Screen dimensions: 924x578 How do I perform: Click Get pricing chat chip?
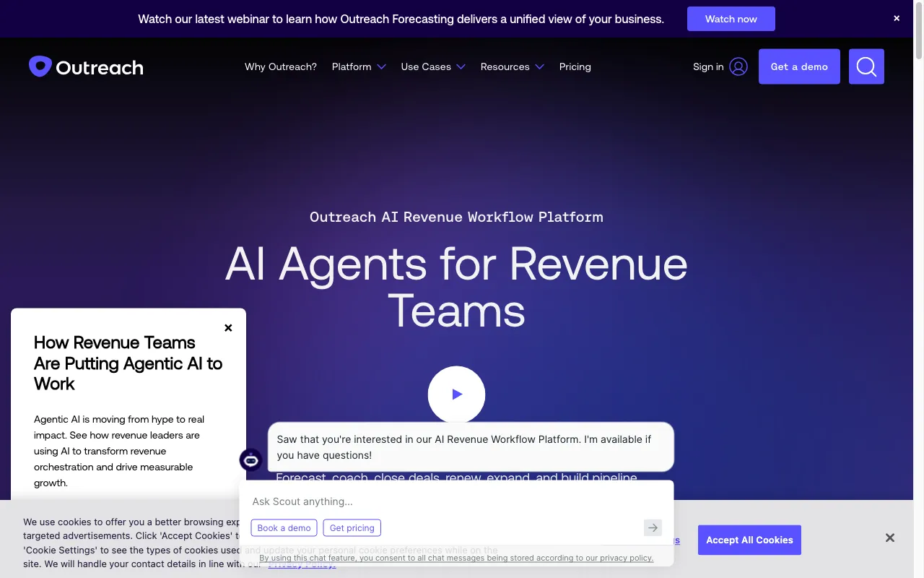click(352, 528)
